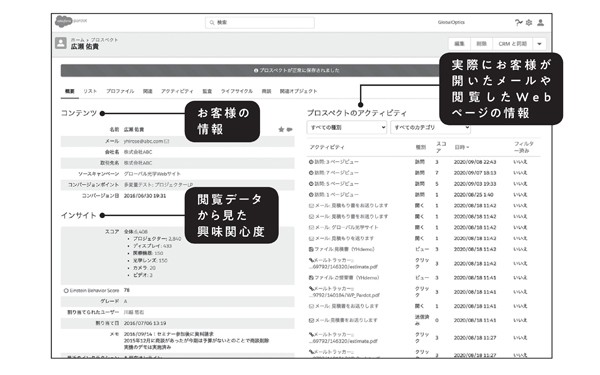
Task: Switch to the リスト tab
Action: pyautogui.click(x=90, y=91)
